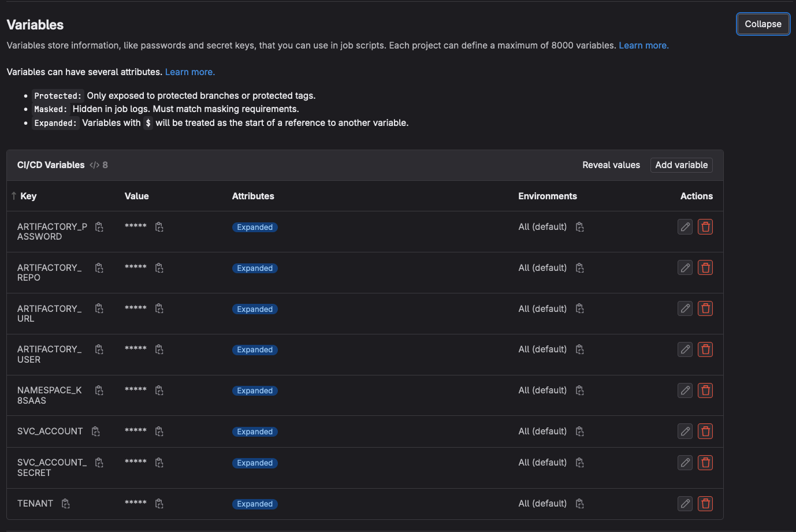Delete the ARTIFACTORY_PASSWORD variable
This screenshot has height=532, width=796.
(705, 227)
